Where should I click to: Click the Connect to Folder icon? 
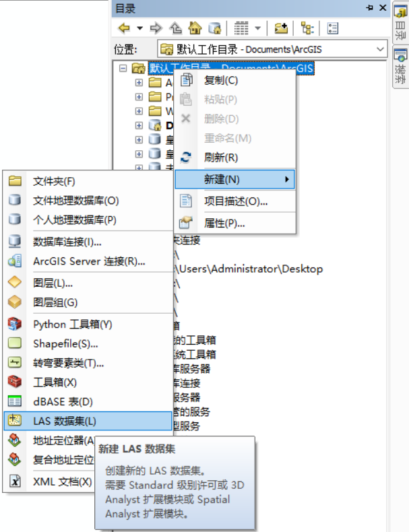281,28
